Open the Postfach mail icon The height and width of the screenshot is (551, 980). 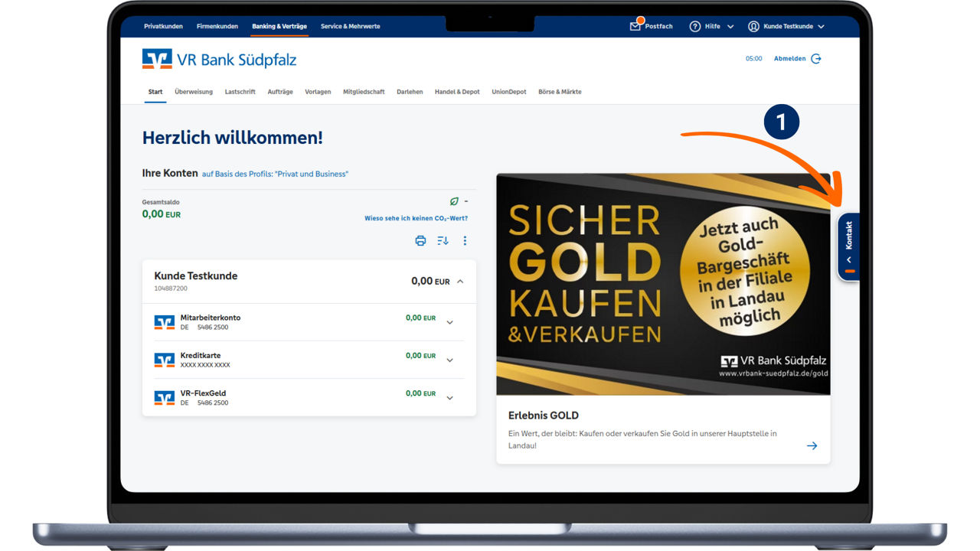[635, 26]
